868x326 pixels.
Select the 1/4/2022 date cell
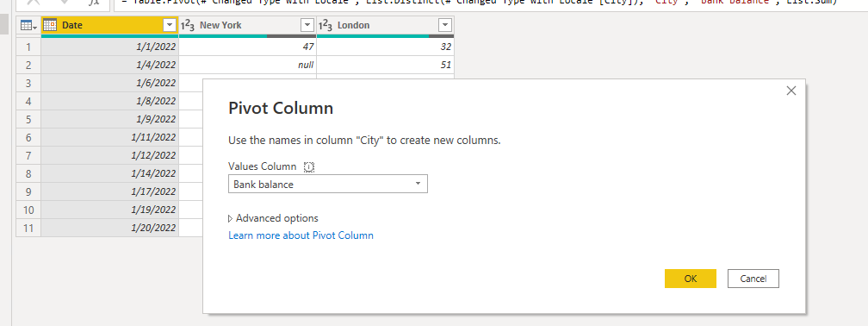click(x=109, y=65)
